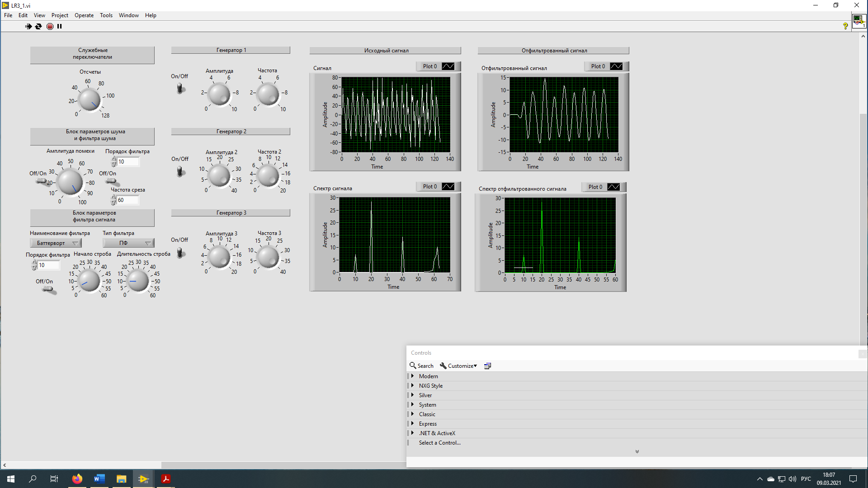Click the Начало строба knob
This screenshot has height=488, width=868.
coord(89,281)
